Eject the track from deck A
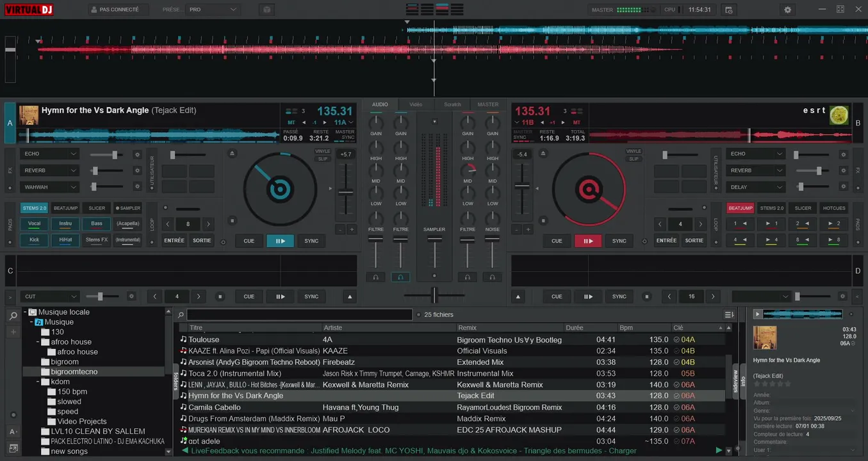Viewport: 868px width, 461px height. pos(233,154)
